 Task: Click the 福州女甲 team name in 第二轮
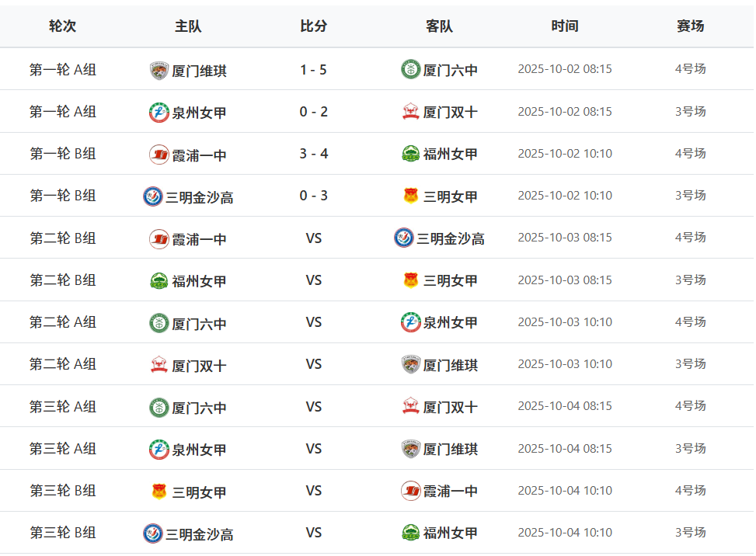coord(199,281)
